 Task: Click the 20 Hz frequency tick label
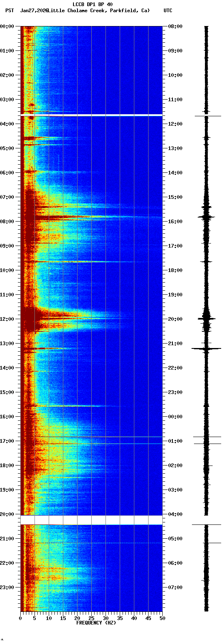77,618
